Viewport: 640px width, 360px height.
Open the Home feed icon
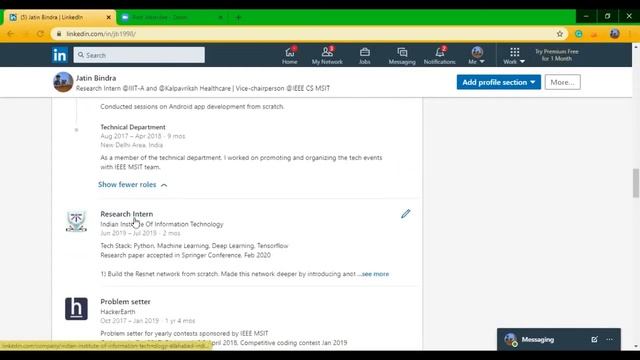(x=290, y=55)
